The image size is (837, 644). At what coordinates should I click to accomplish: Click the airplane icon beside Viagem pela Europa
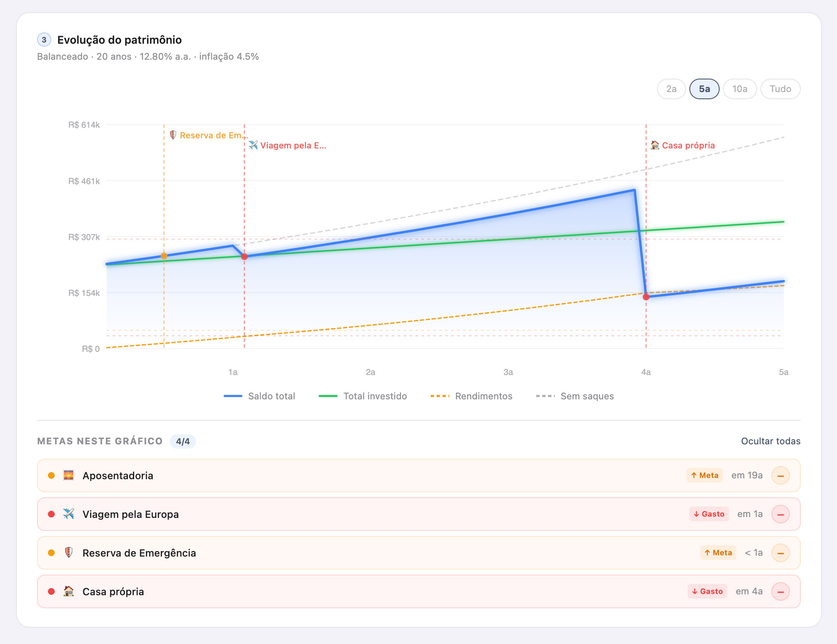(x=69, y=514)
